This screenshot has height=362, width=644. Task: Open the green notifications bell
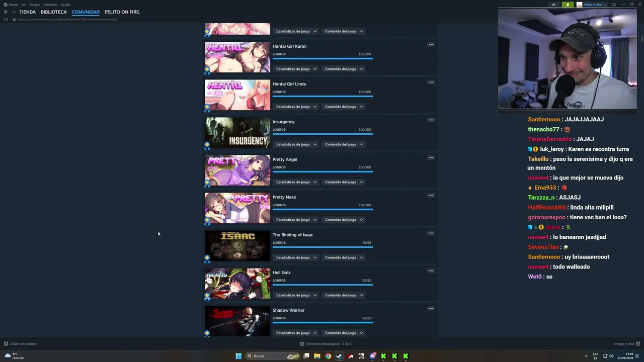pyautogui.click(x=568, y=5)
